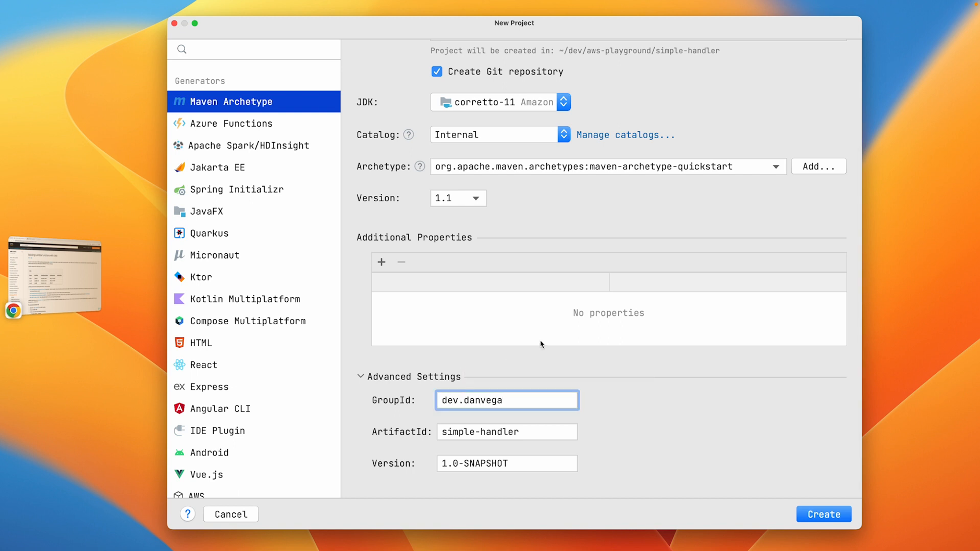Image resolution: width=980 pixels, height=551 pixels.
Task: Select Spring Initializr generator
Action: tap(236, 189)
